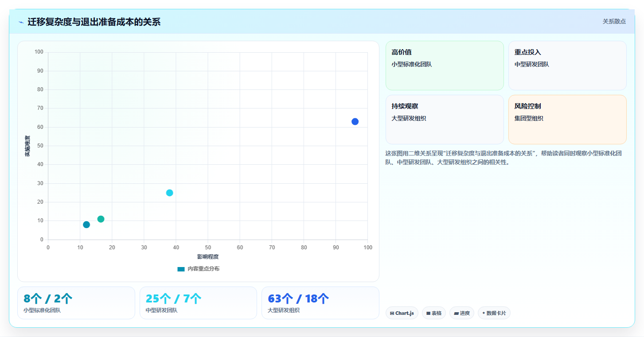Click the "数据卡片" tag
Viewport: 644px width, 337px height.
point(494,313)
